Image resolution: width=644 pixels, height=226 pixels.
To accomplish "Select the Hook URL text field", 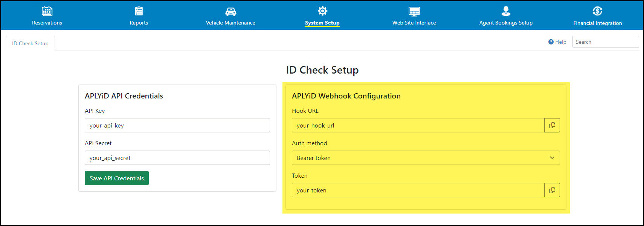I will pyautogui.click(x=418, y=125).
